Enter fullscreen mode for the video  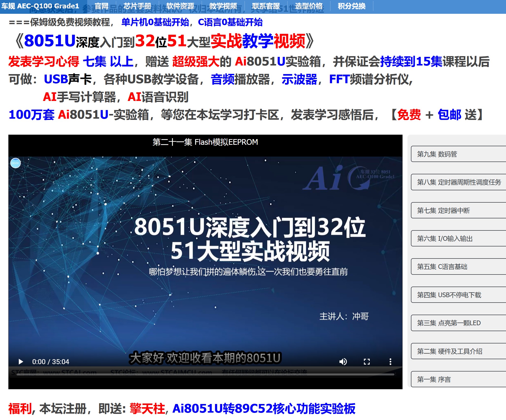click(x=367, y=362)
